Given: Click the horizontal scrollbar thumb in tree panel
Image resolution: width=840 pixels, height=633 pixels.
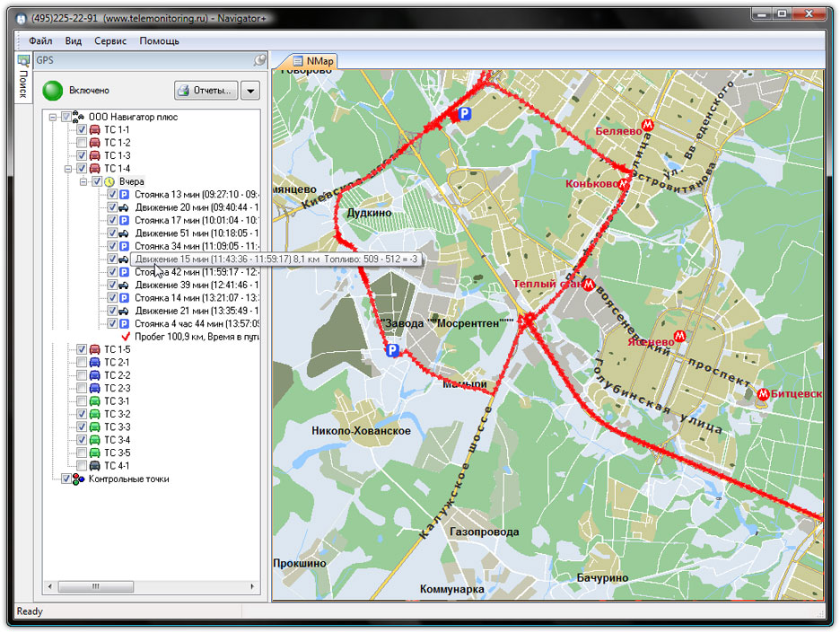Looking at the screenshot, I should 95,587.
